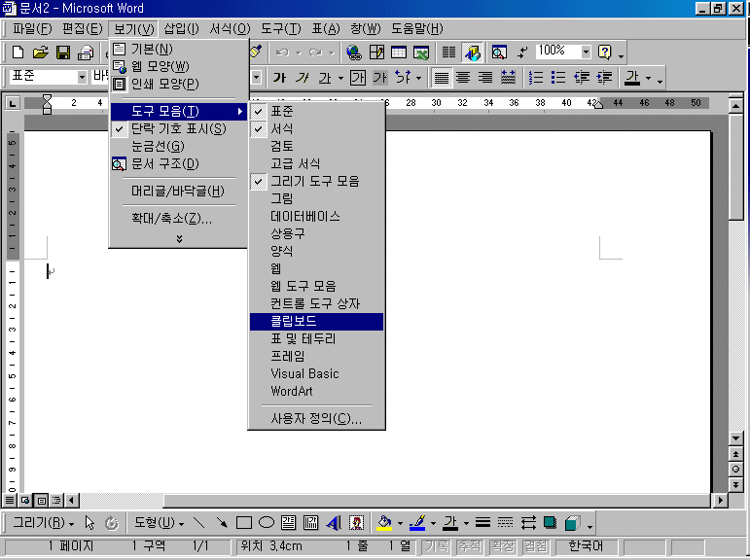Open fill color dropdown arrow

(400, 523)
